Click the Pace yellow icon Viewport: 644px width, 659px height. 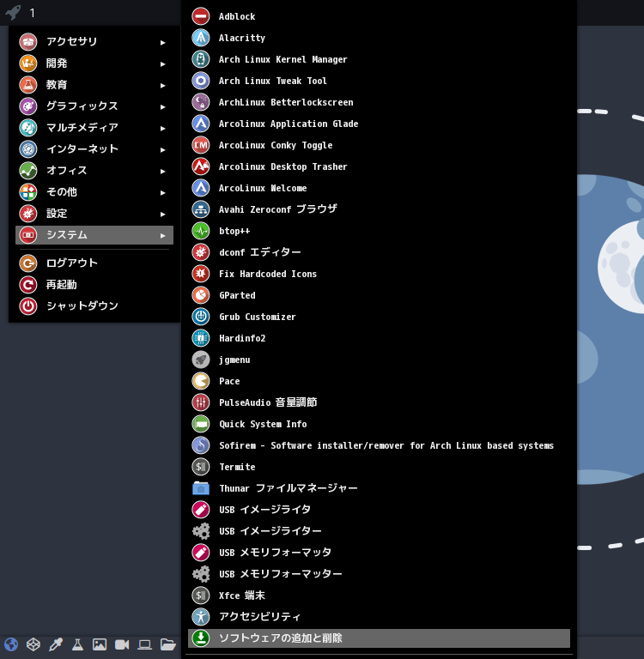200,381
